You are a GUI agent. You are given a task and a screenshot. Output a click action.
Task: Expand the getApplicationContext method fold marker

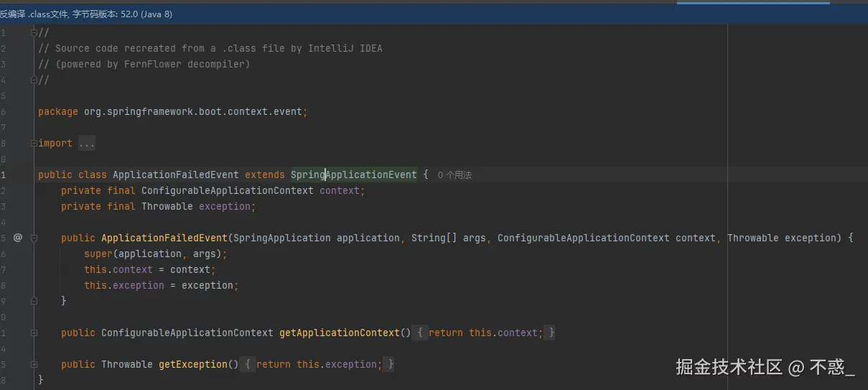pos(34,333)
